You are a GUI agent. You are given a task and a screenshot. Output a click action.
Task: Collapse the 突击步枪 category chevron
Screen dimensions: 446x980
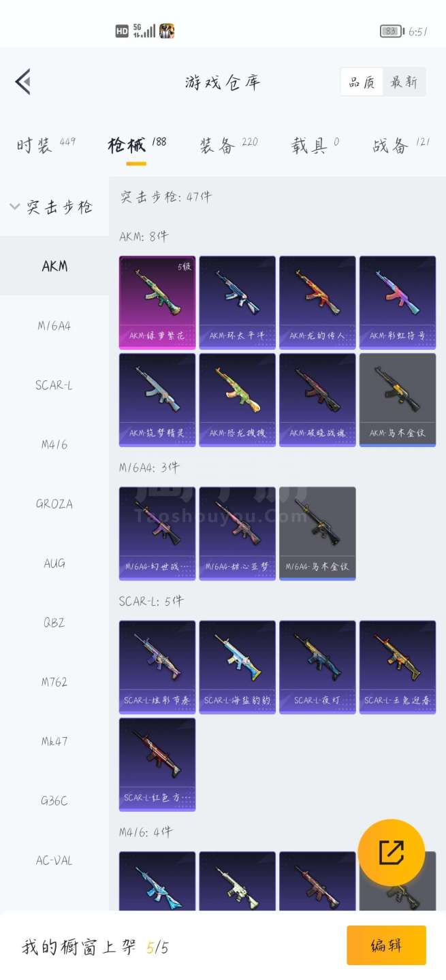(15, 207)
